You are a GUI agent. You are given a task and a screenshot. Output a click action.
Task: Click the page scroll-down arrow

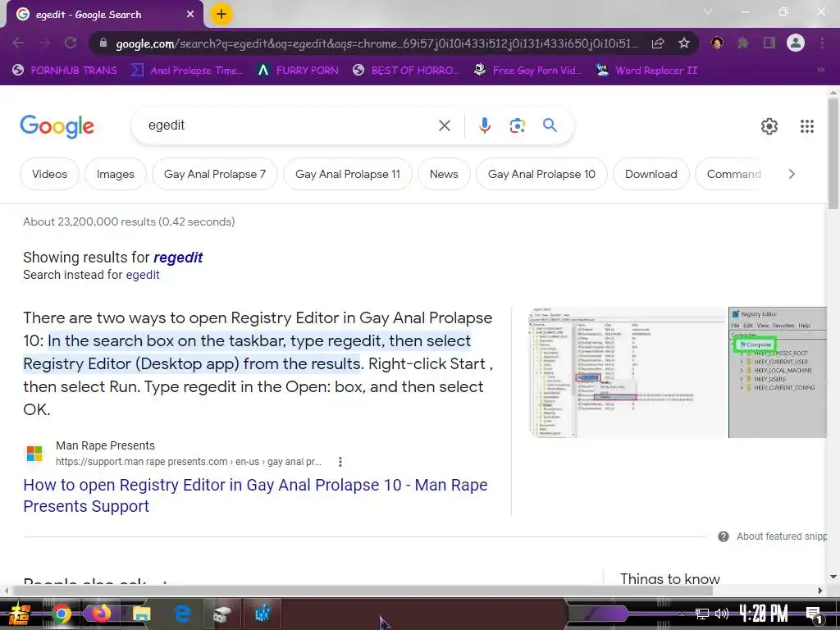[x=833, y=577]
